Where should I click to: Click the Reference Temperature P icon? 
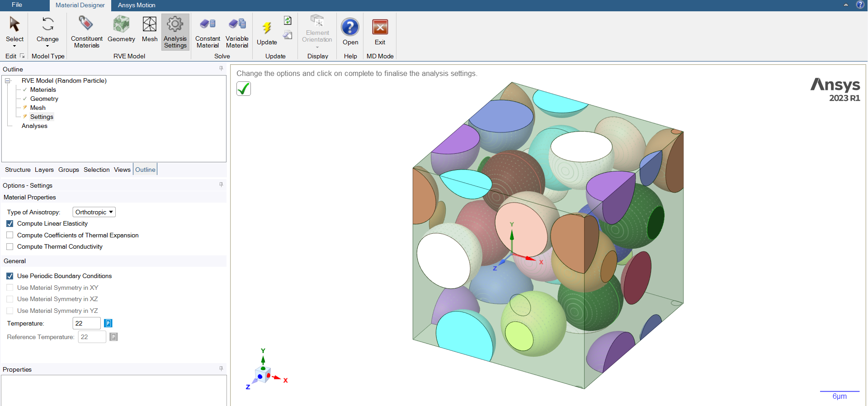113,337
